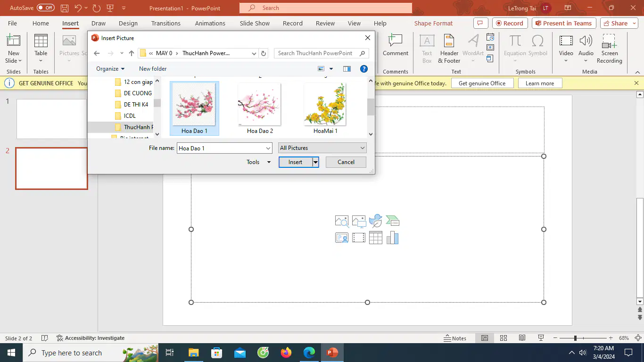Image resolution: width=644 pixels, height=362 pixels.
Task: Open the Shape Format tab
Action: [433, 23]
